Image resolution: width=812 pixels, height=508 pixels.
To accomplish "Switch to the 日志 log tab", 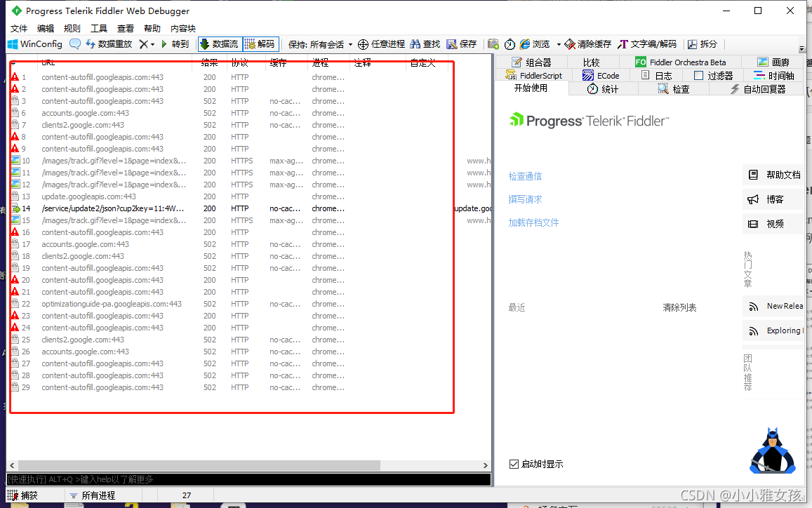I will coord(657,76).
